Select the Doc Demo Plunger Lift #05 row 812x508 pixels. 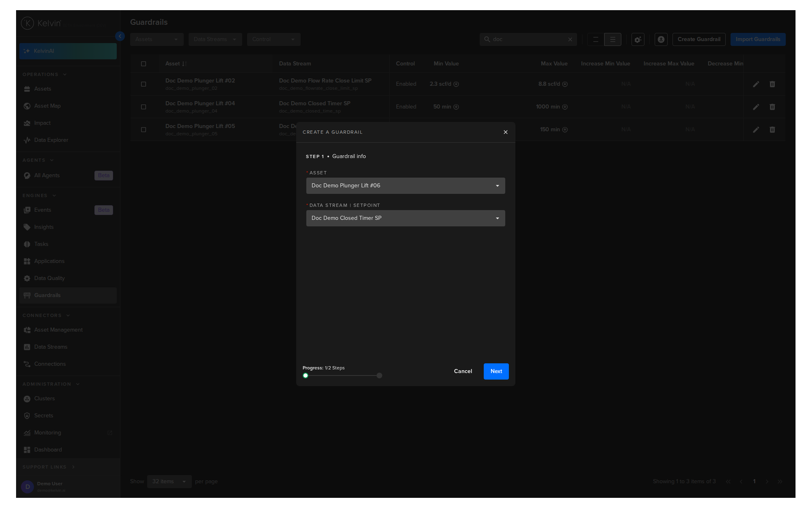click(x=143, y=130)
